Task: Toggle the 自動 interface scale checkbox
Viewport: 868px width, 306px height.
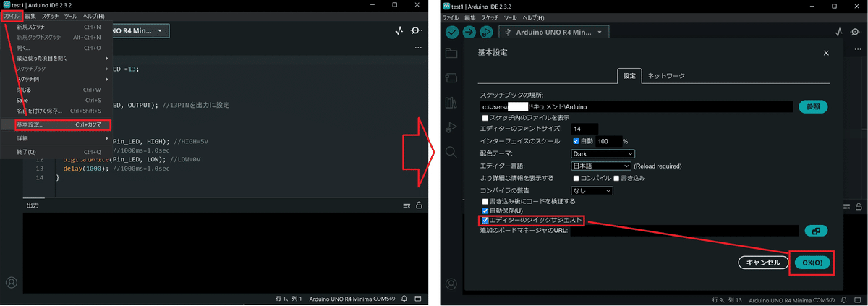Action: tap(576, 141)
